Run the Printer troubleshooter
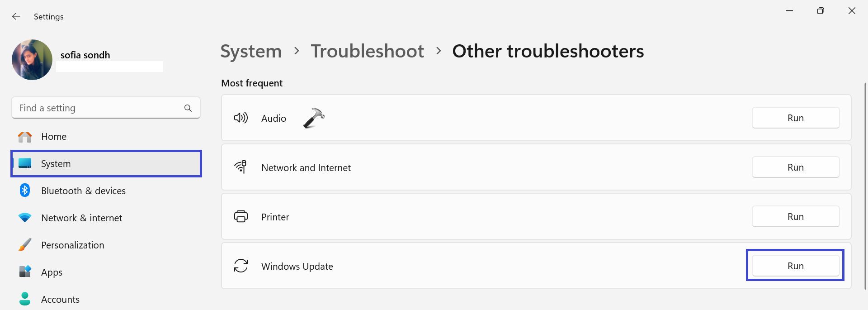 pyautogui.click(x=795, y=217)
